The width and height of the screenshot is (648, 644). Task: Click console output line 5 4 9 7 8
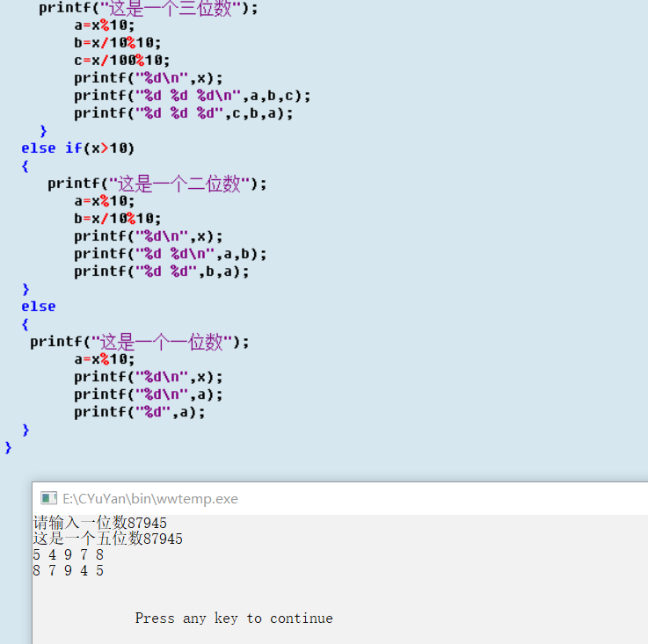pyautogui.click(x=69, y=554)
